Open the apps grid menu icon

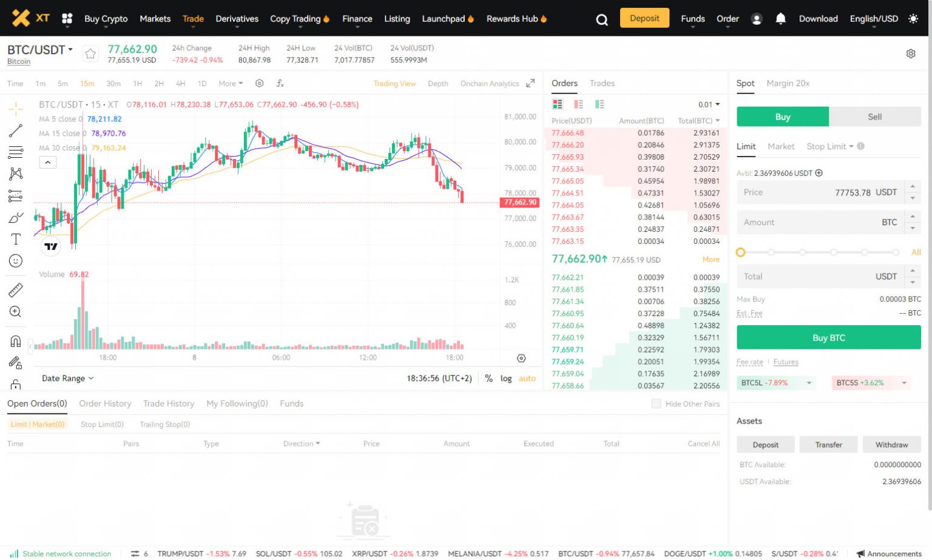tap(67, 19)
